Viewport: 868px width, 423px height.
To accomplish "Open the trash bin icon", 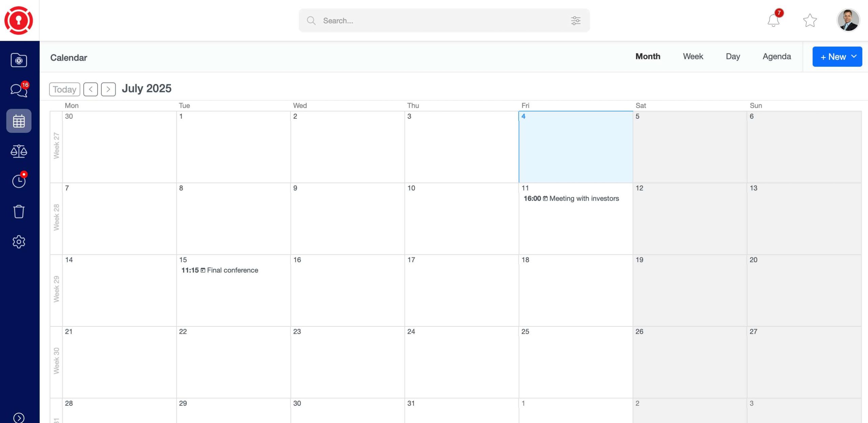I will (19, 211).
